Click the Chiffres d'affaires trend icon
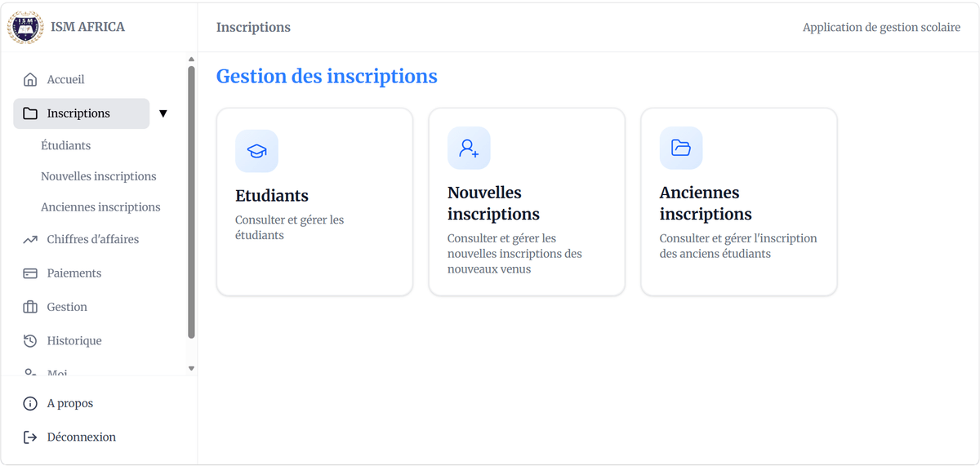The width and height of the screenshot is (980, 466). (x=30, y=239)
